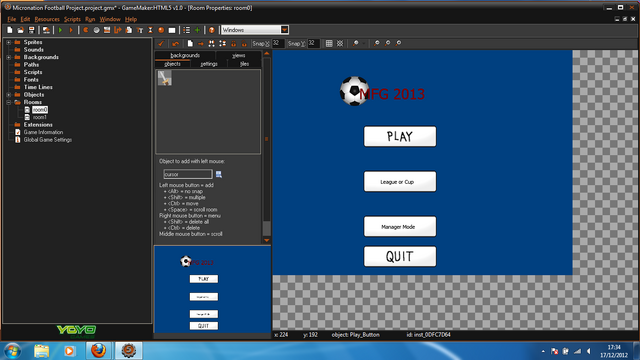This screenshot has width=640, height=360.
Task: Open Game Information tree entry
Action: tap(43, 132)
